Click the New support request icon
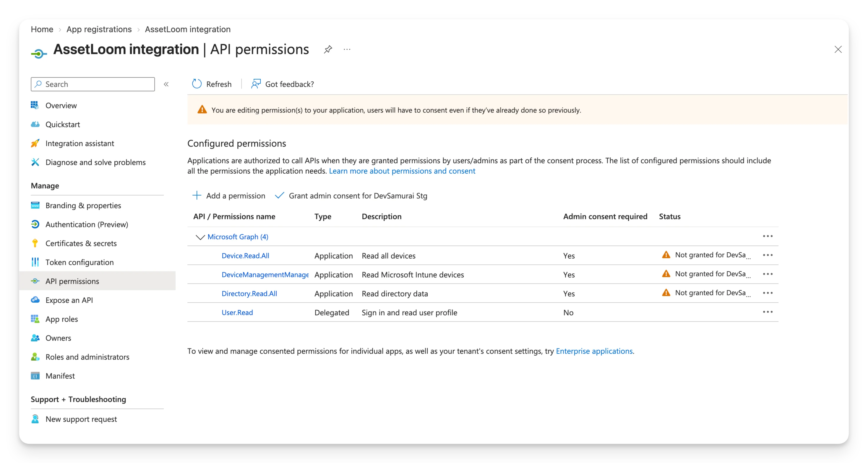Viewport: 868px width, 463px height. click(35, 419)
